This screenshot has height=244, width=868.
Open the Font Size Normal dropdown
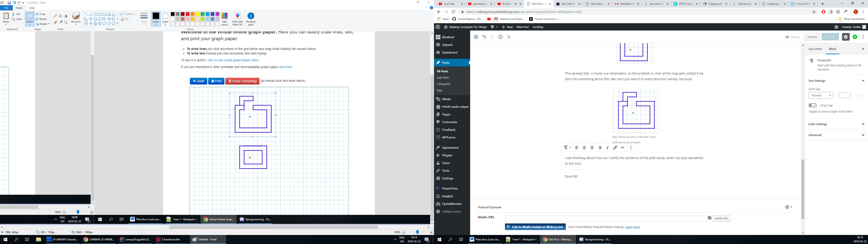821,95
